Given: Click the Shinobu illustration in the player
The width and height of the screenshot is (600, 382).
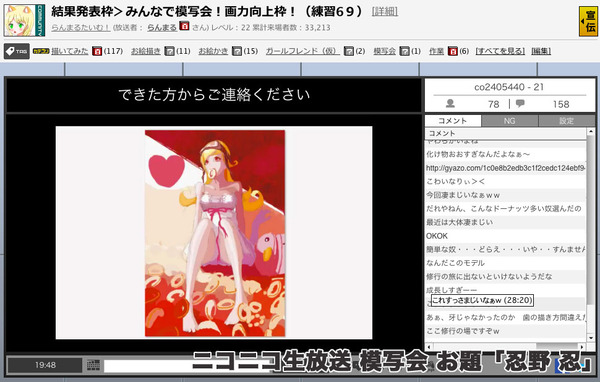Looking at the screenshot, I should [215, 233].
